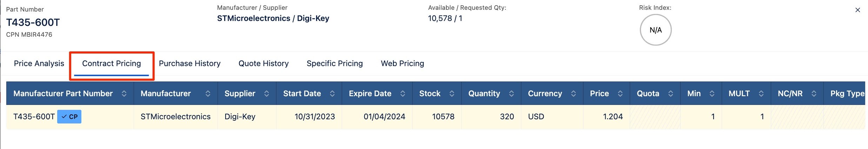Image resolution: width=868 pixels, height=149 pixels.
Task: Open Quote History tab
Action: [x=263, y=63]
